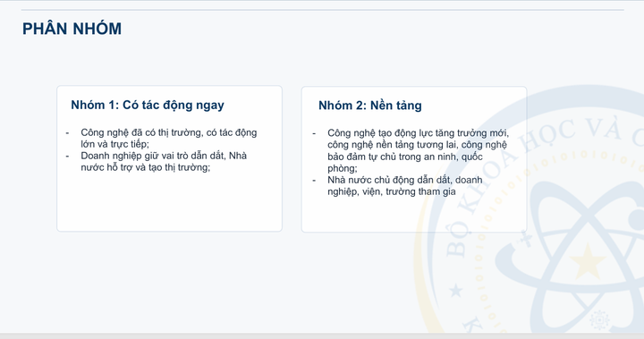Click the 'Nhóm 1: Có tác động ngay' heading
The image size is (644, 339).
pyautogui.click(x=148, y=106)
